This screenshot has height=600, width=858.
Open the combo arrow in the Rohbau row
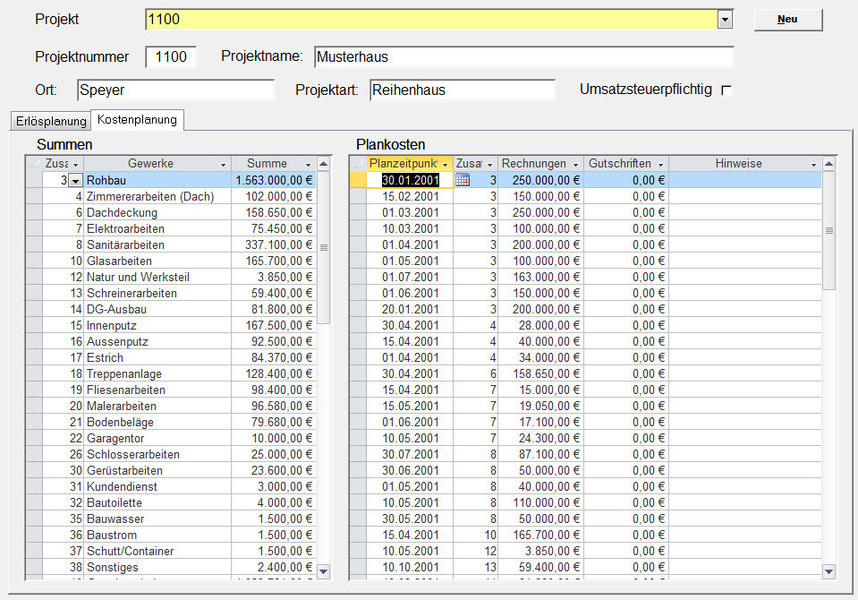click(76, 180)
